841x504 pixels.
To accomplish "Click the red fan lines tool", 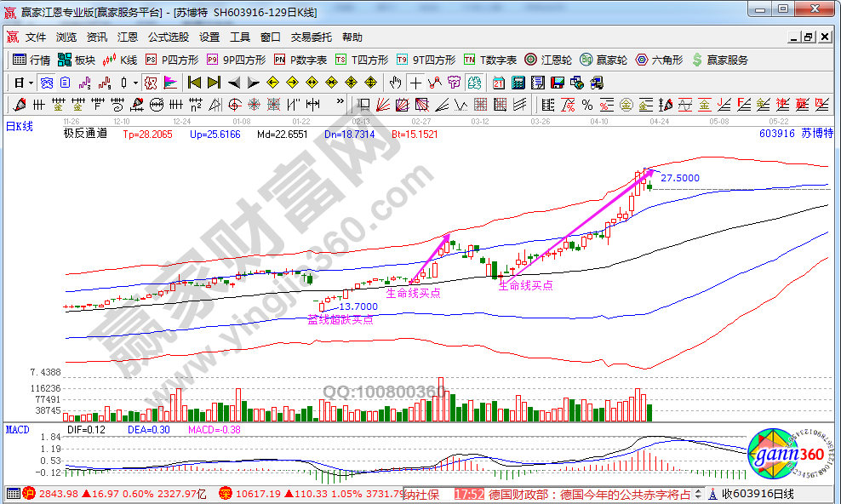I will pos(383,105).
